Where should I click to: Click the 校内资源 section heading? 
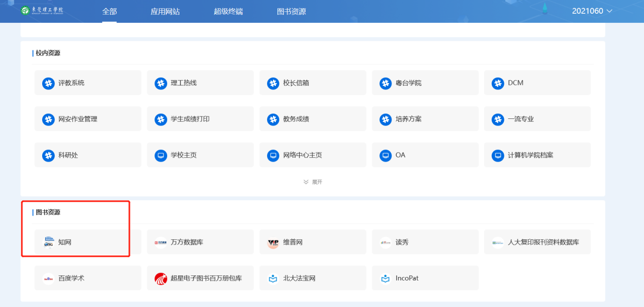pyautogui.click(x=48, y=53)
